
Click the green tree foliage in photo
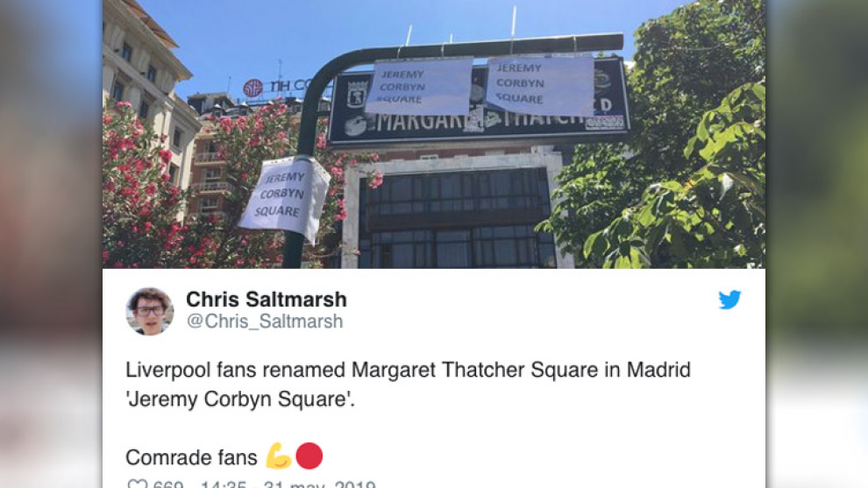[665, 144]
